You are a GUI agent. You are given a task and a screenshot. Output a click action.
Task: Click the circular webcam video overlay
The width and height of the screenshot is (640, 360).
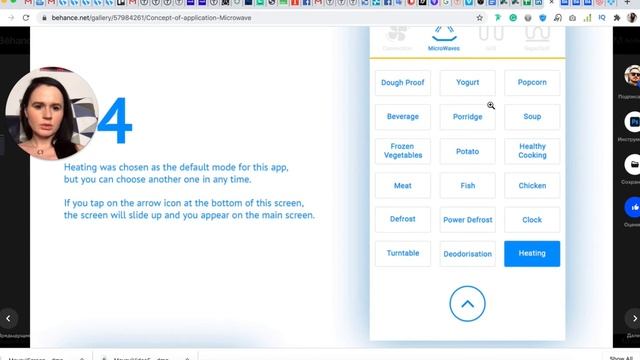point(52,113)
